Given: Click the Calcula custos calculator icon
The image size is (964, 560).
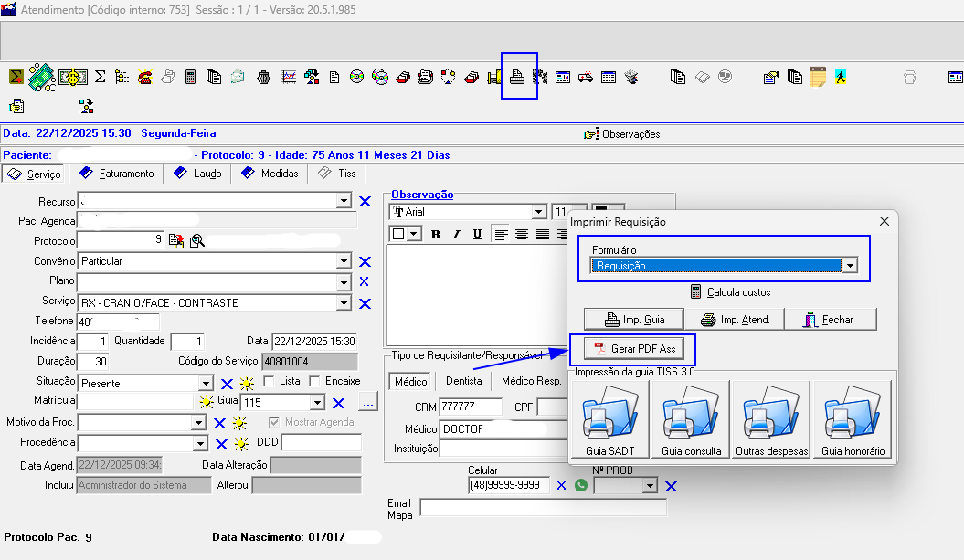Looking at the screenshot, I should pos(696,292).
